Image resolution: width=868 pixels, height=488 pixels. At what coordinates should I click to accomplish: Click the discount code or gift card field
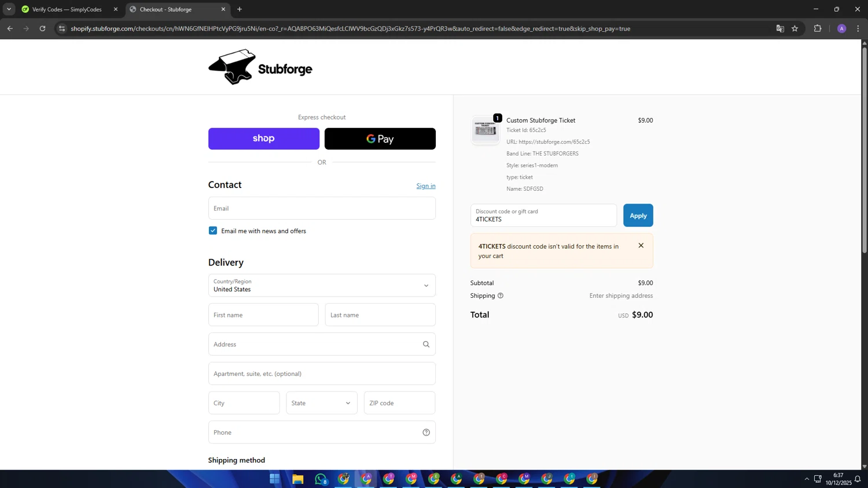[x=543, y=215]
